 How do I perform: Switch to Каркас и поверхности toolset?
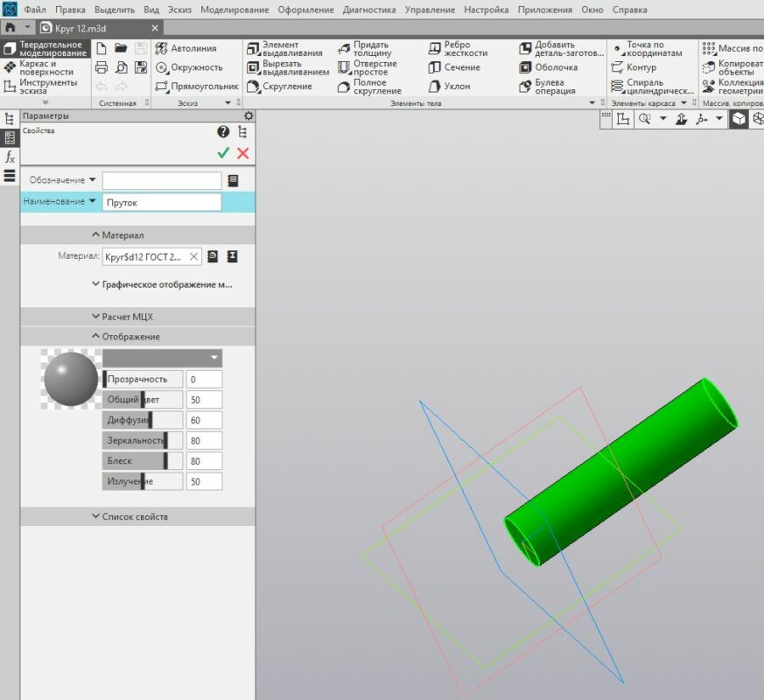46,67
